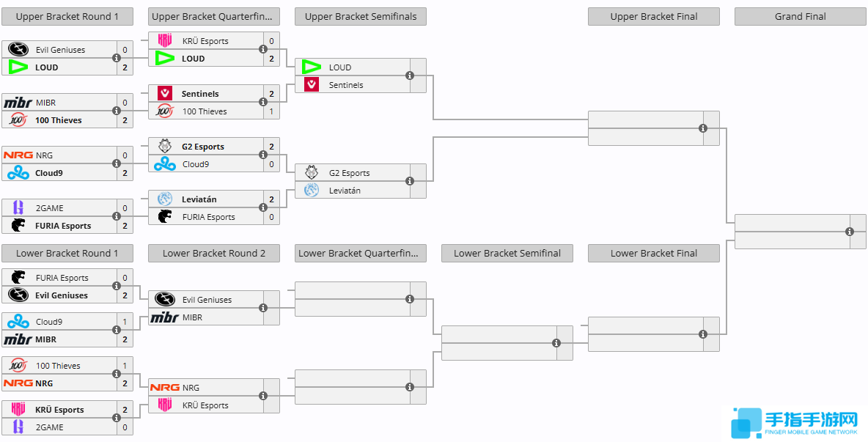Open FURIA Esports link in Upper Round 1

(63, 226)
